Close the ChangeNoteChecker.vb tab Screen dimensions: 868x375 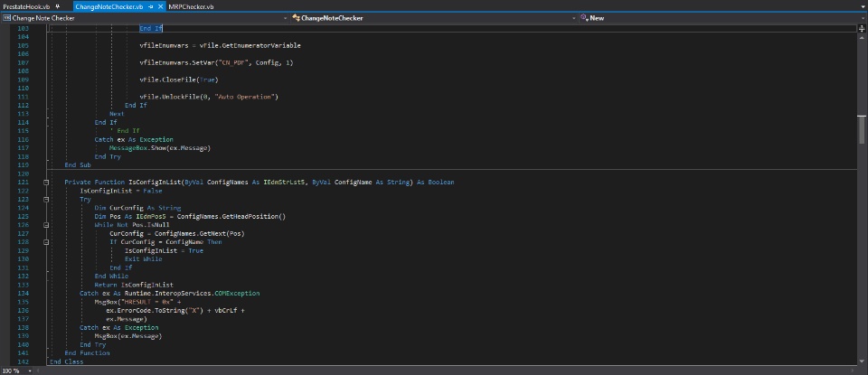[x=159, y=5]
